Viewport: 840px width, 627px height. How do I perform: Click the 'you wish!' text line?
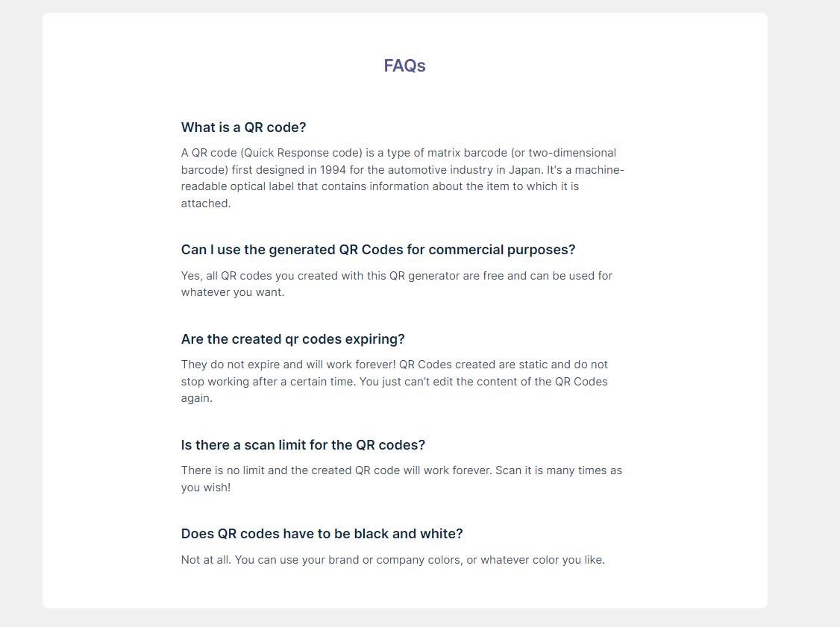coord(206,488)
